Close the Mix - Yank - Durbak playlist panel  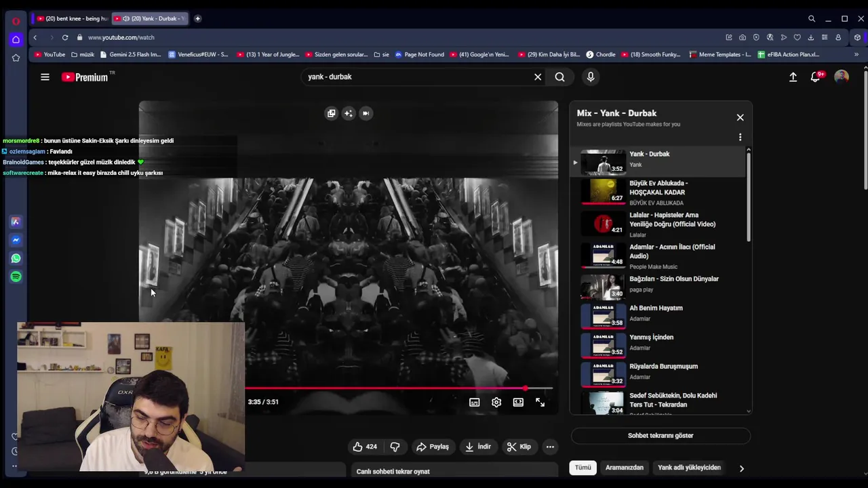(740, 117)
